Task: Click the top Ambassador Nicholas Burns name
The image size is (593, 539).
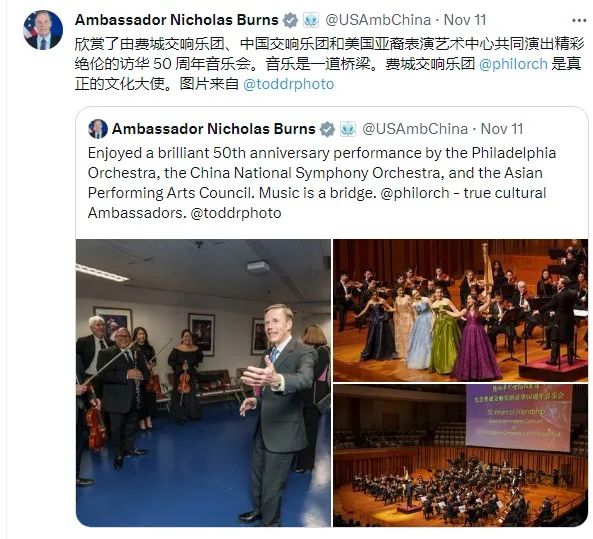Action: point(177,20)
